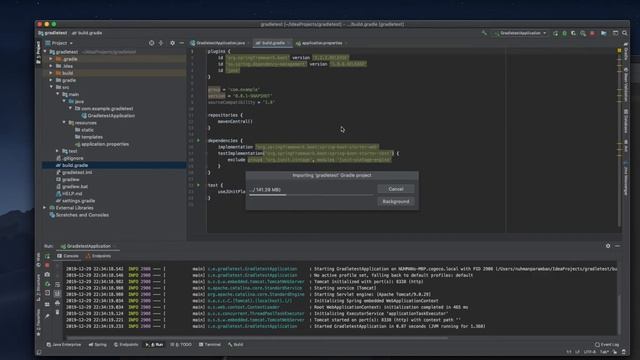Open Event Log in status bar

[x=607, y=344]
